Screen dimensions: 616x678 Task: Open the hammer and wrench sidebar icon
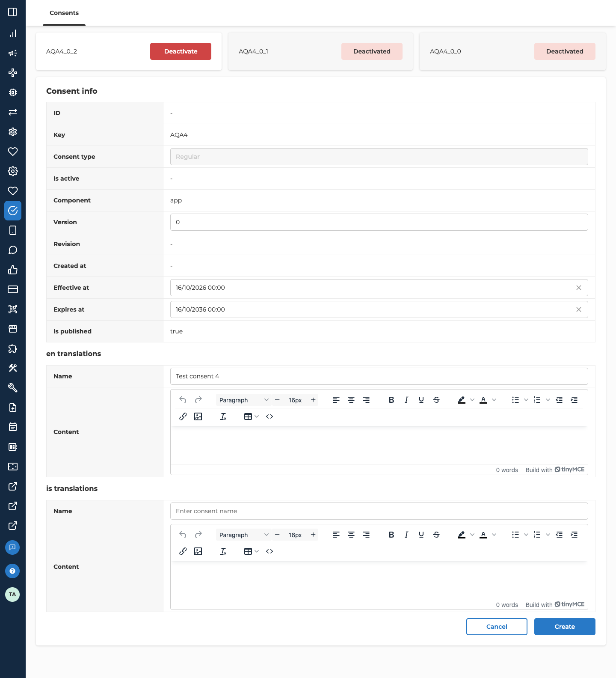click(x=13, y=368)
